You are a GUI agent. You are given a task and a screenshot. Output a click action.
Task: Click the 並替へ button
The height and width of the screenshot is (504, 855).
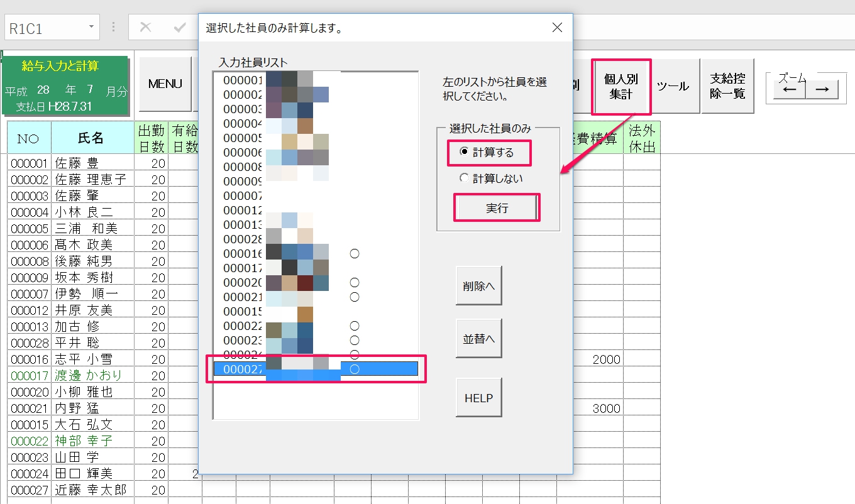click(479, 339)
